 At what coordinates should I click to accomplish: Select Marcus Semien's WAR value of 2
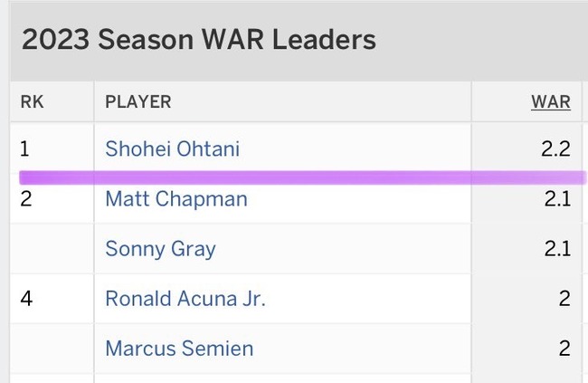point(564,349)
